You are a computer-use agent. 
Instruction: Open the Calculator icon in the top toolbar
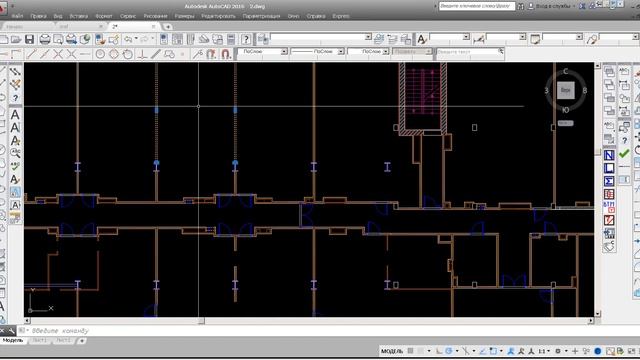[x=231, y=39]
